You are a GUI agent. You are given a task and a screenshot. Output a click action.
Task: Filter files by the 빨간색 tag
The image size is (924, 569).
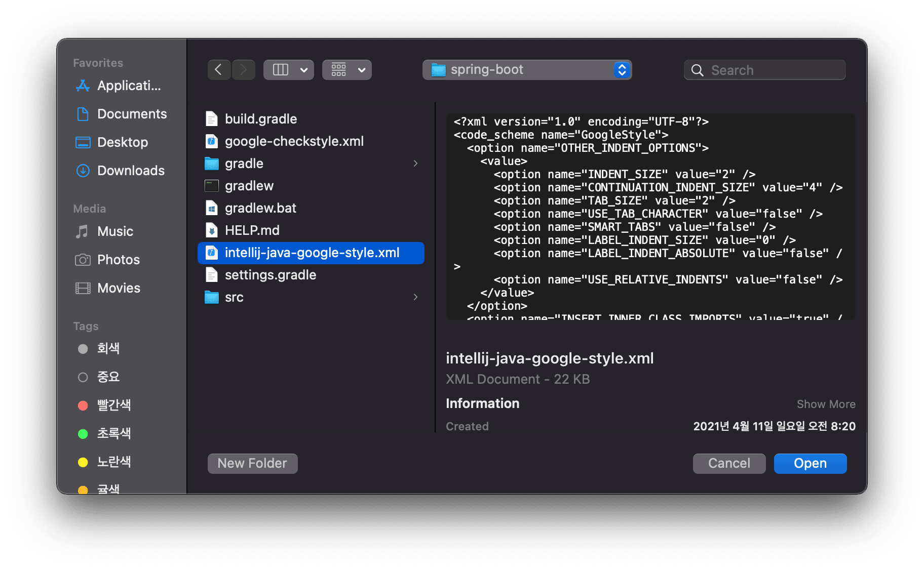point(114,405)
